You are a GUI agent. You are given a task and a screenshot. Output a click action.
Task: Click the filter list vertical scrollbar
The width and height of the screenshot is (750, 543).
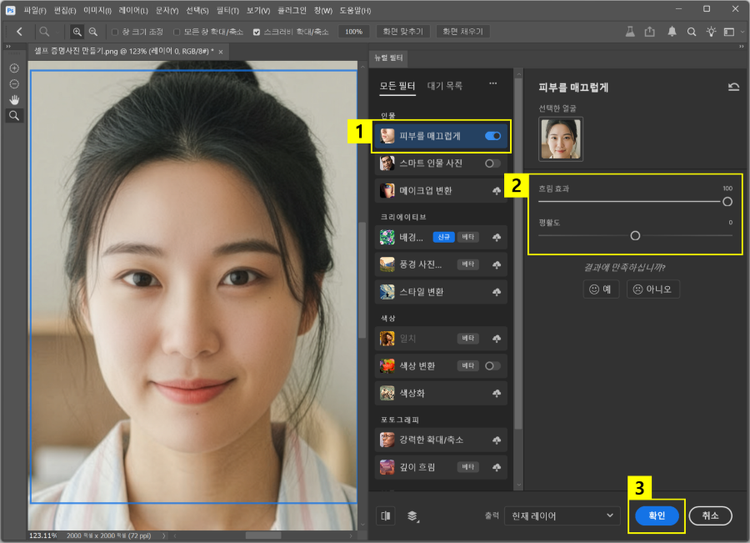(518, 254)
